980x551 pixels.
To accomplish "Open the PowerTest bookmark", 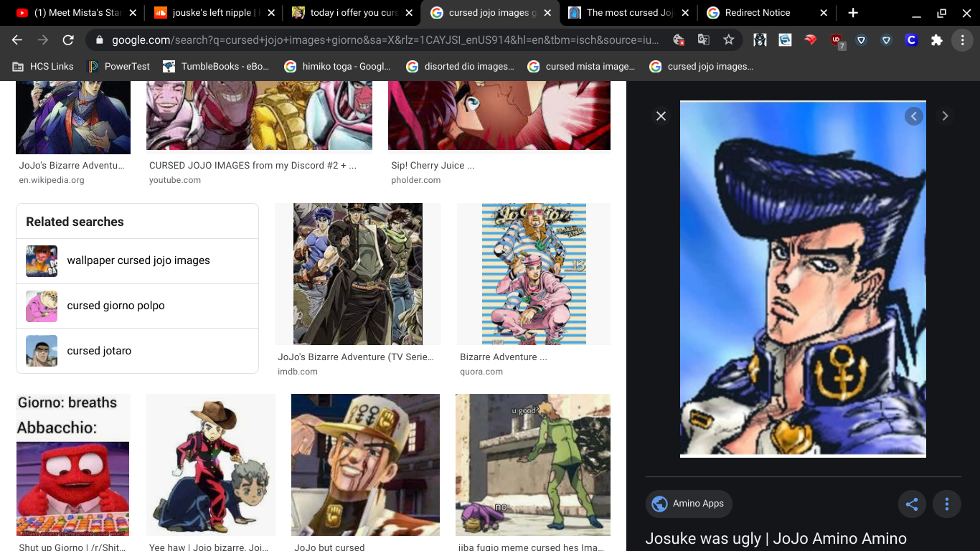I will coord(119,66).
